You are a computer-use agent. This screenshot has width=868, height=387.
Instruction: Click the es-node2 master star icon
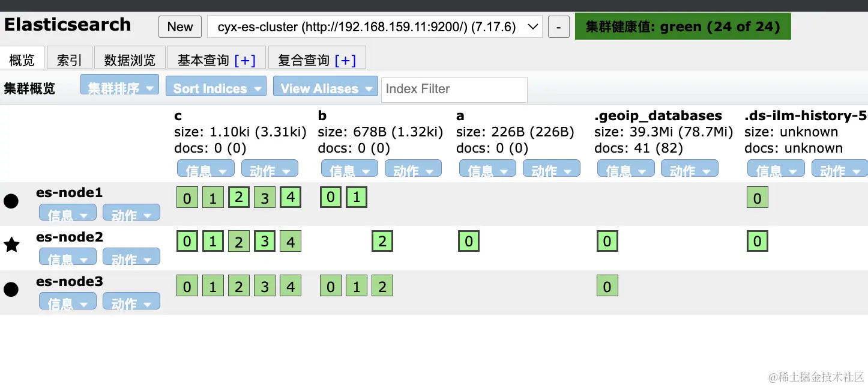click(x=11, y=244)
